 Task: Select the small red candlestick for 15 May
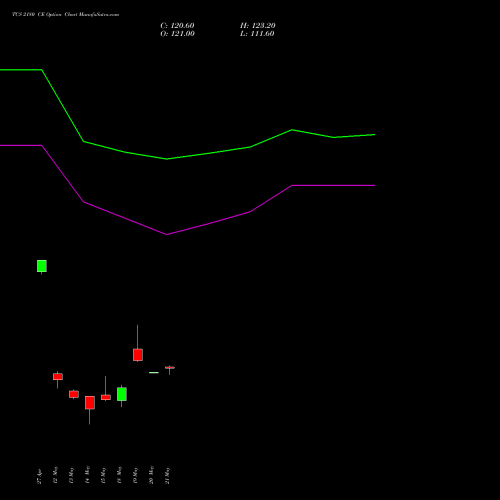[106, 397]
